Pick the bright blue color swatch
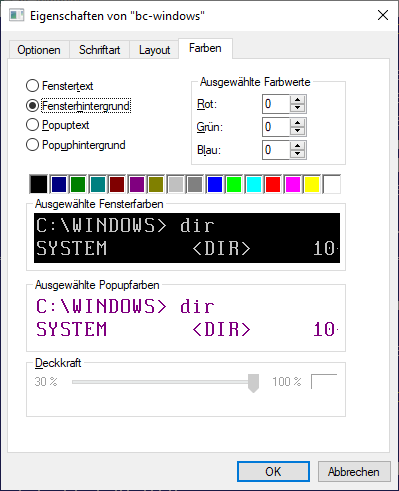This screenshot has height=491, width=399. tap(215, 184)
